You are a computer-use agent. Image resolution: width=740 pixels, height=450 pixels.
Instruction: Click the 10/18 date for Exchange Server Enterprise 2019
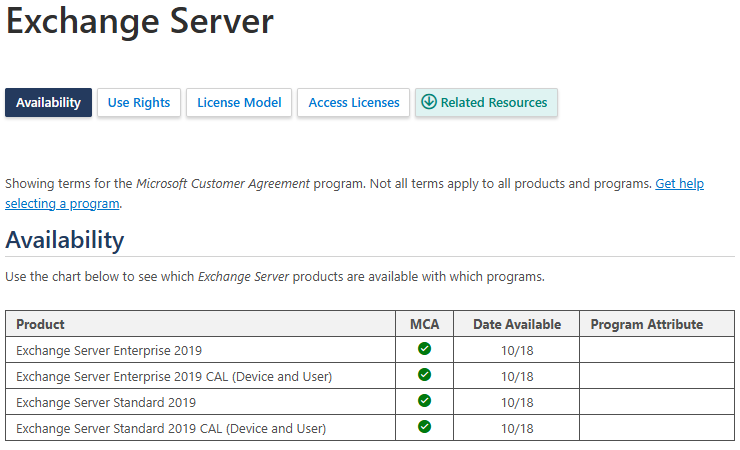(x=517, y=350)
